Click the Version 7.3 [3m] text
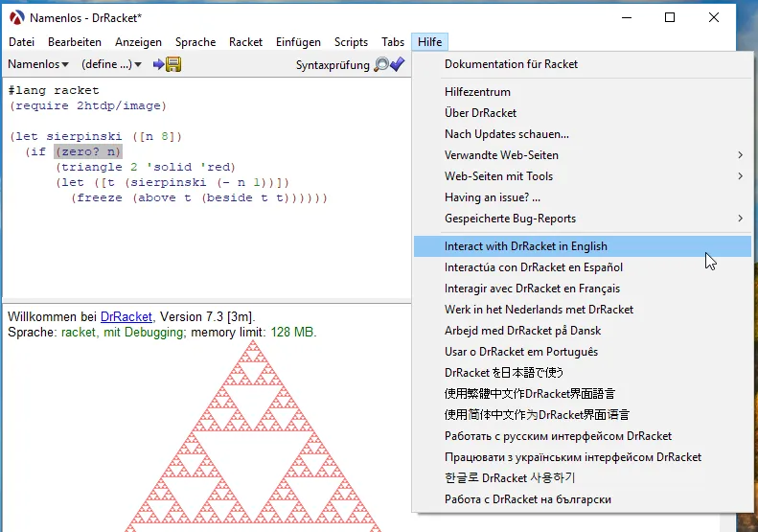Image resolution: width=758 pixels, height=532 pixels. tap(207, 316)
